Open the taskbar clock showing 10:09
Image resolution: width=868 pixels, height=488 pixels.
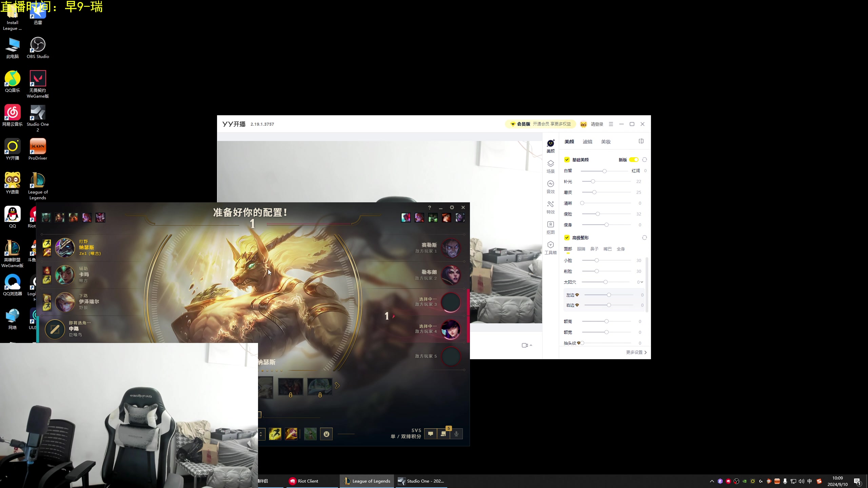coord(837,481)
